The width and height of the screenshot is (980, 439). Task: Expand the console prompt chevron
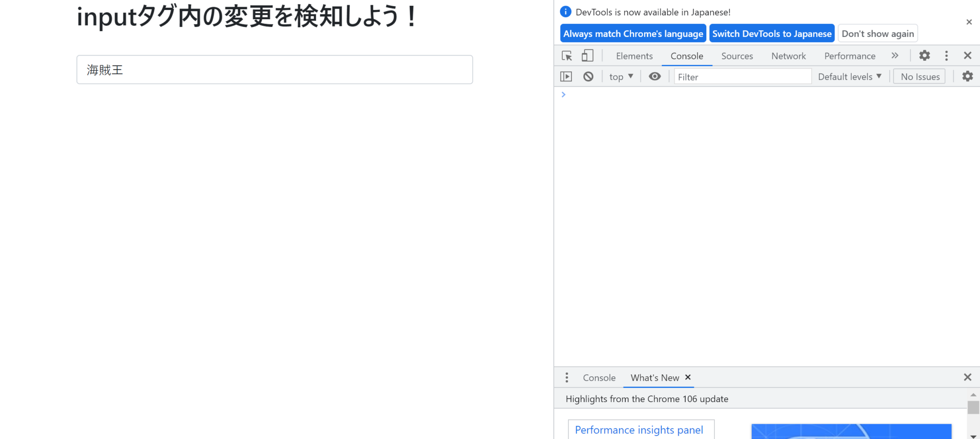click(x=563, y=94)
